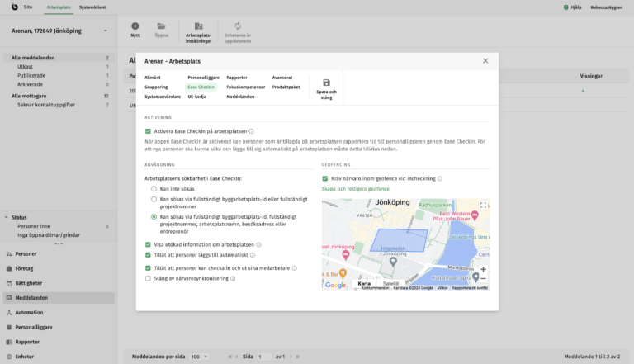Expand the Arenan, 172649 Jönköping workplace dropdown
The image size is (634, 364).
coord(105,32)
